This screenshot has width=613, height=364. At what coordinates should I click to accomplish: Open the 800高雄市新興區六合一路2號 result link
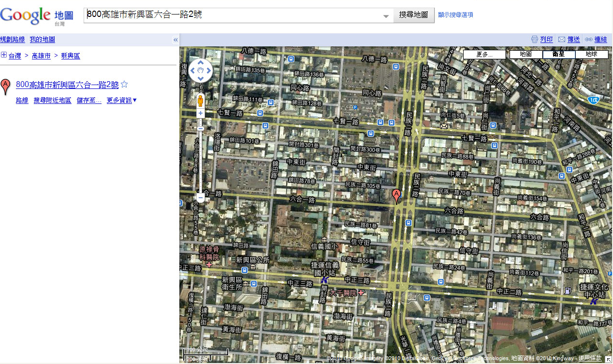coord(67,85)
